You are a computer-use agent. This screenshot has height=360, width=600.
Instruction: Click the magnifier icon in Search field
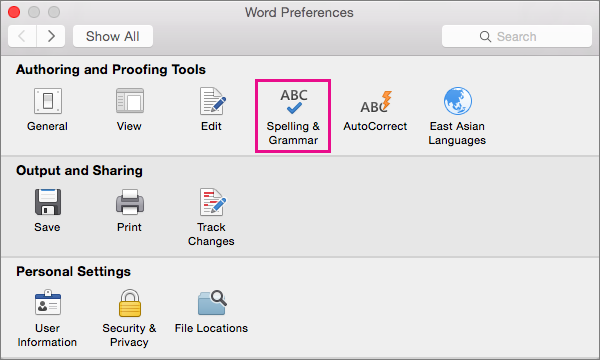[x=485, y=37]
